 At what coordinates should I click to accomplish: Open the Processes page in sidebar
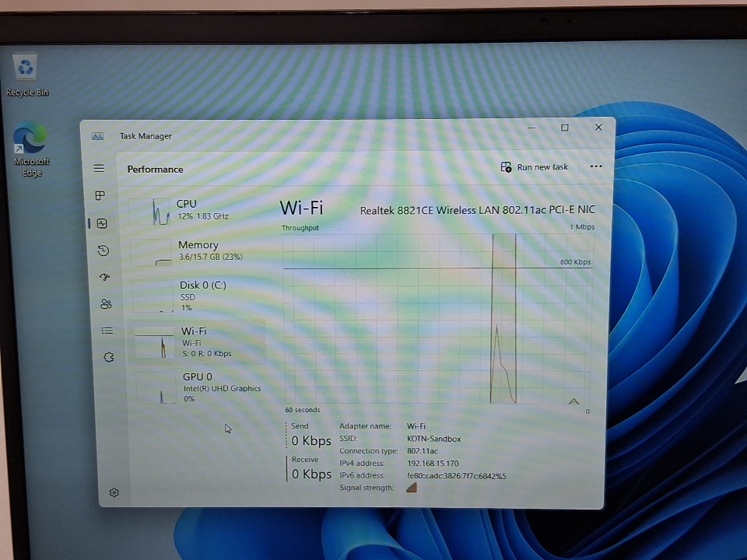tap(100, 195)
